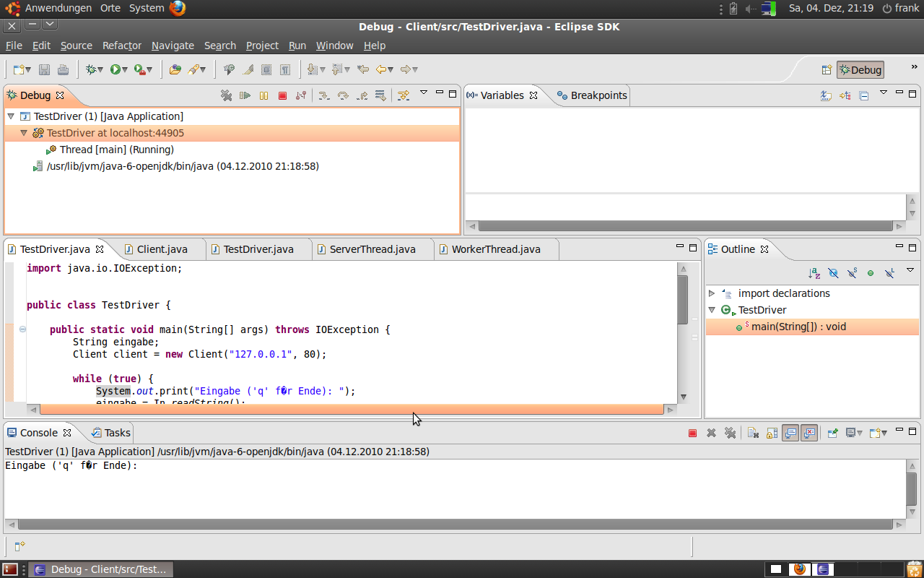Click the Pin Console icon
The width and height of the screenshot is (924, 578).
[832, 433]
